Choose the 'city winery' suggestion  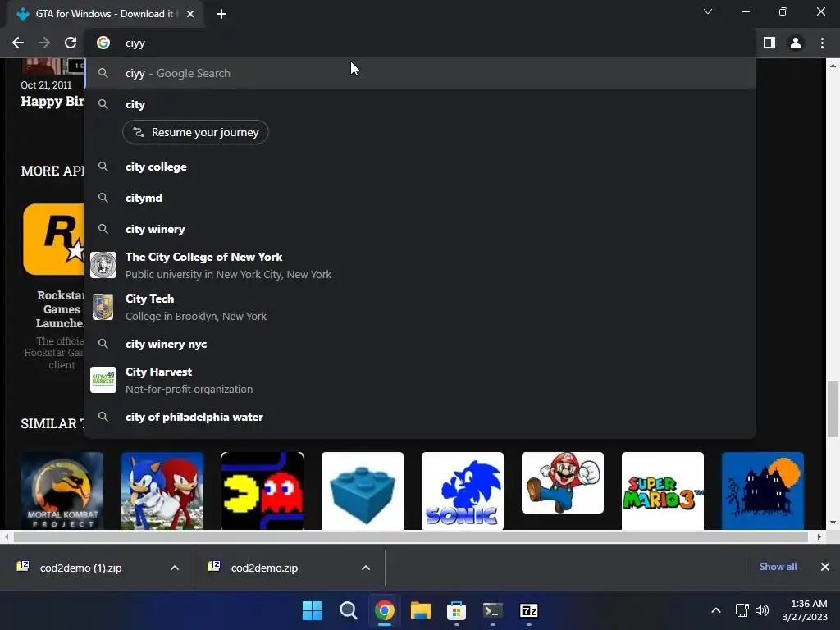point(420,229)
